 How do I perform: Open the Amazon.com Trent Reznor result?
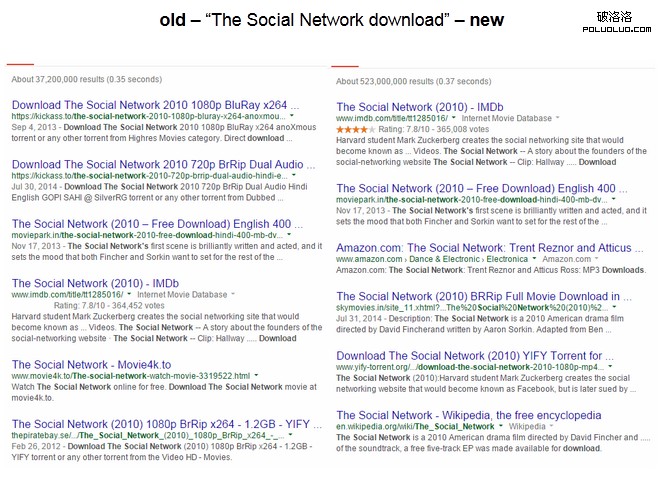[x=480, y=246]
